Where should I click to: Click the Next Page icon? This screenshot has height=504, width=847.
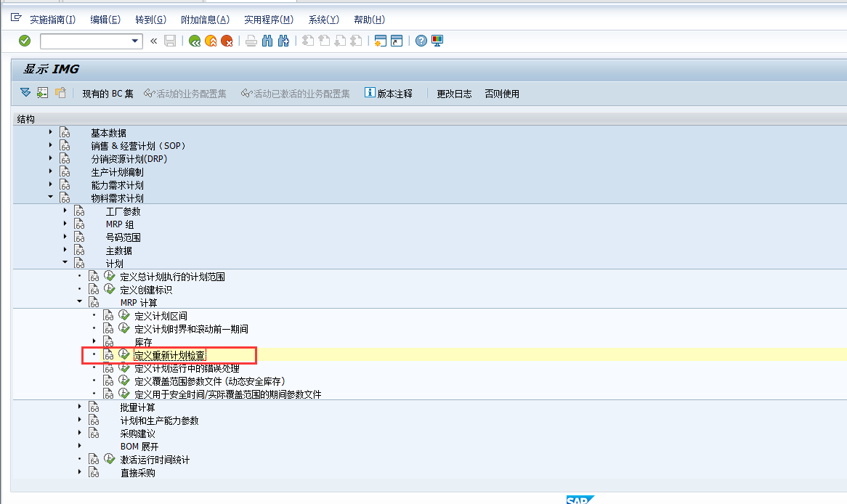(340, 41)
